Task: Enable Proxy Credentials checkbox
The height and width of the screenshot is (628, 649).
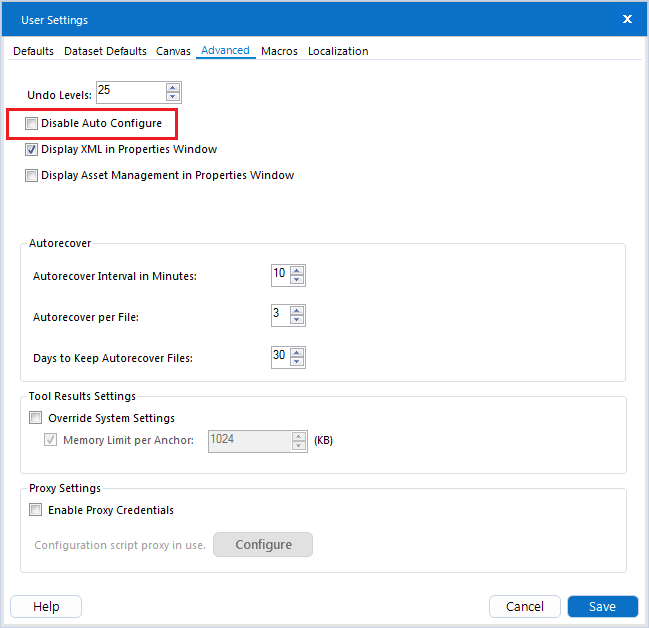Action: [x=36, y=510]
